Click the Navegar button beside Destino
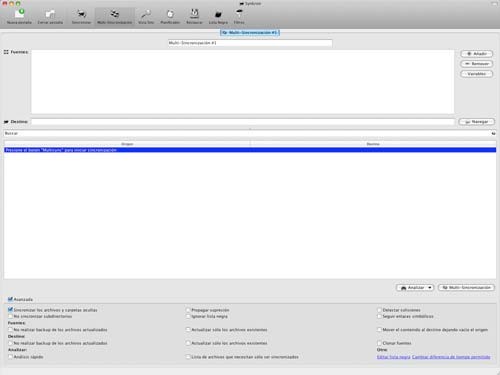 [477, 122]
